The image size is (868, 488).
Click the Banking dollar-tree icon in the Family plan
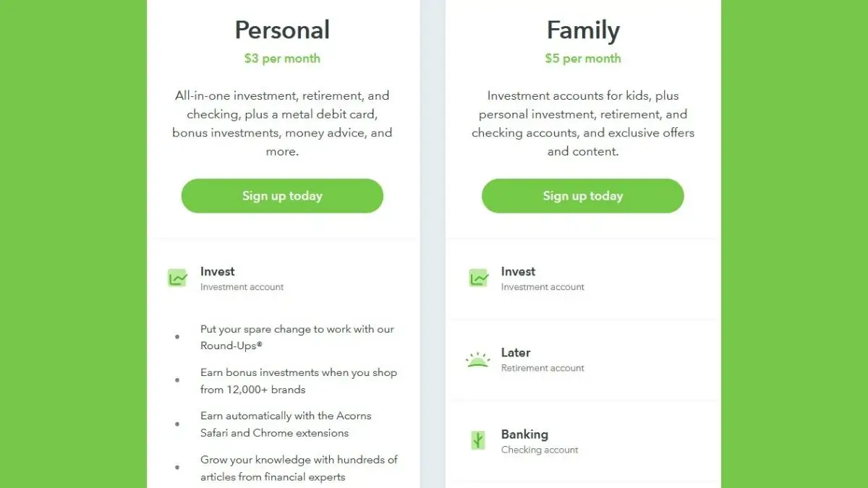[477, 440]
